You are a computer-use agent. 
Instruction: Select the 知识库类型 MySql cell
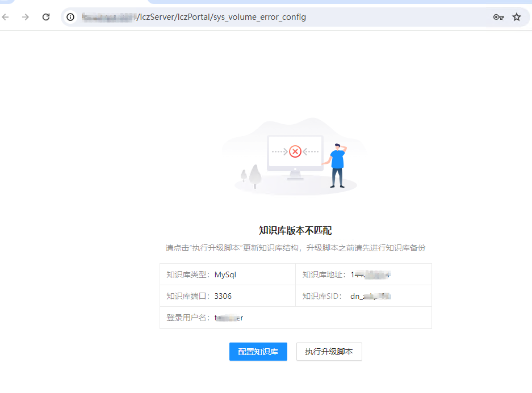[x=227, y=274]
